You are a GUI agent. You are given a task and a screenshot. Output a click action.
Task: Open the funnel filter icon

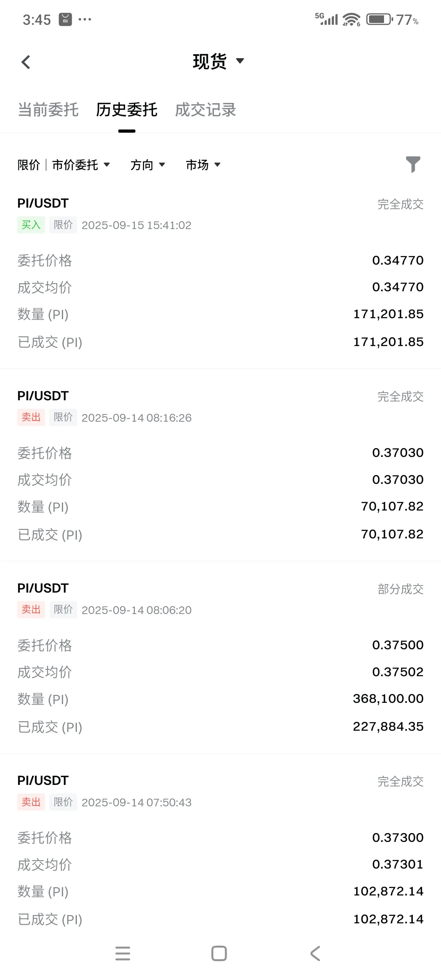coord(413,164)
